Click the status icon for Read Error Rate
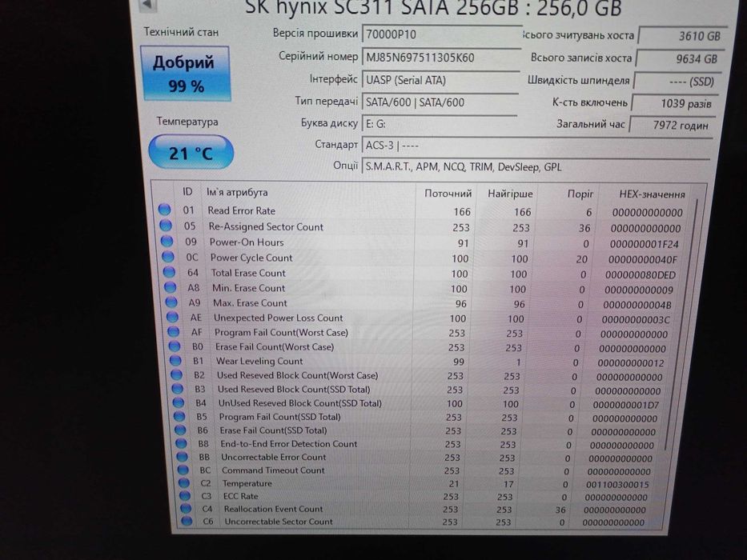747x560 pixels. (x=164, y=210)
